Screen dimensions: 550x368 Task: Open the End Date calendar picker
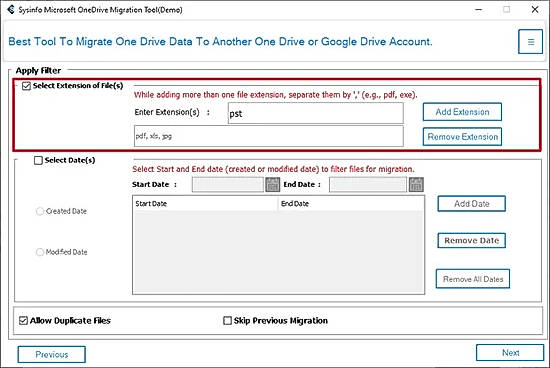[416, 185]
